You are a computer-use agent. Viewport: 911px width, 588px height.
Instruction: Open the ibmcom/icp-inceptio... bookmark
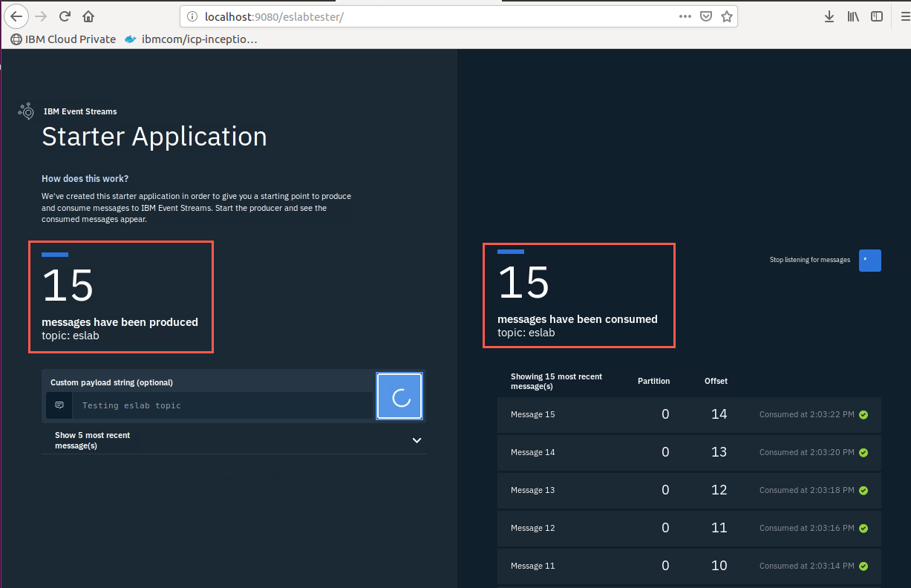click(192, 39)
